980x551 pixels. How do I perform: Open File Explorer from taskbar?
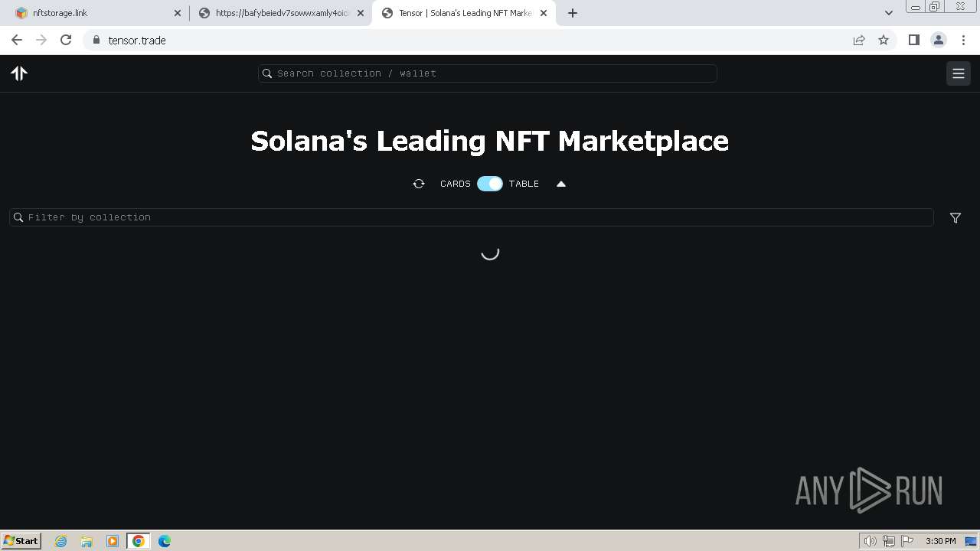pyautogui.click(x=87, y=541)
